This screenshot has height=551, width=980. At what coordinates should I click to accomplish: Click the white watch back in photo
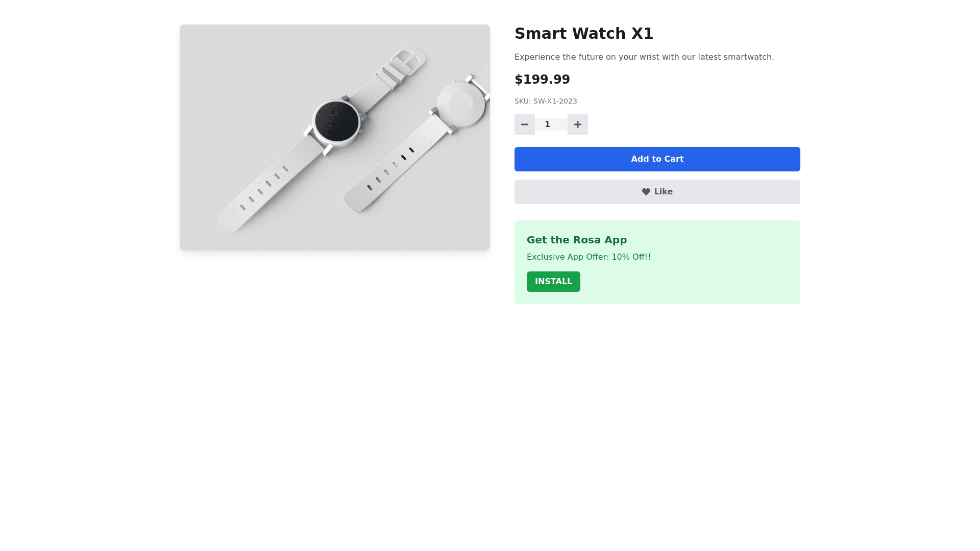pyautogui.click(x=460, y=104)
